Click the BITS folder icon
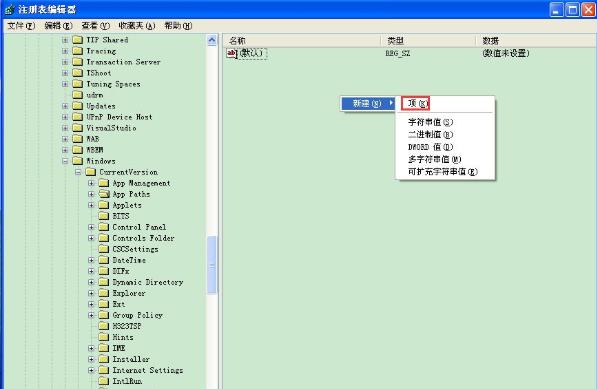Viewport: 597px width, 389px height. coord(104,216)
